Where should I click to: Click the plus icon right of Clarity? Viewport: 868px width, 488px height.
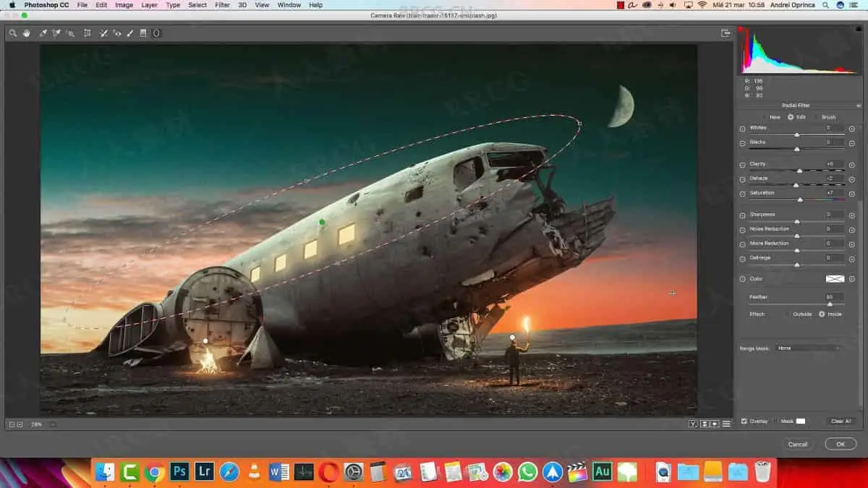coord(852,164)
